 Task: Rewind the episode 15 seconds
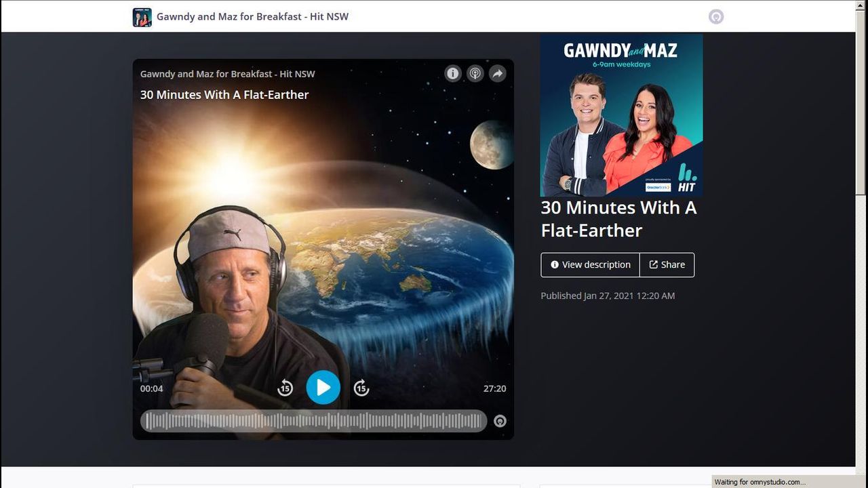pos(285,388)
